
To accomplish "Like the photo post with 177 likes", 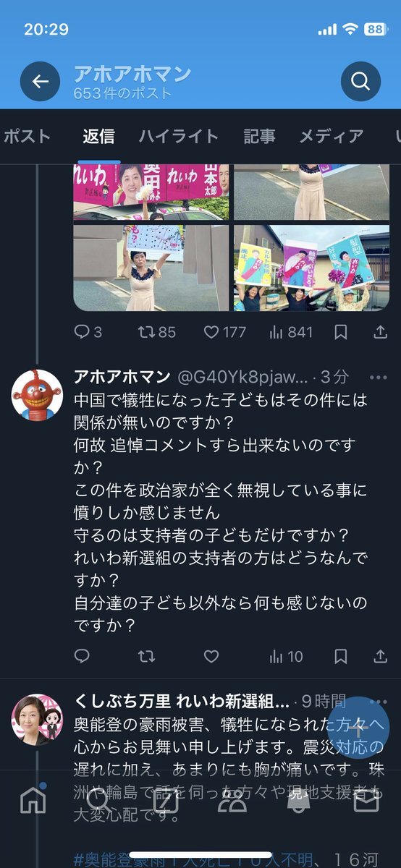I will pos(224,332).
